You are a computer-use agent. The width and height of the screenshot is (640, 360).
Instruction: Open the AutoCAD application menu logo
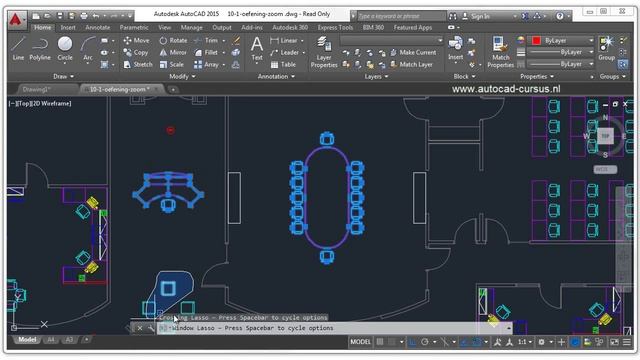(16, 19)
